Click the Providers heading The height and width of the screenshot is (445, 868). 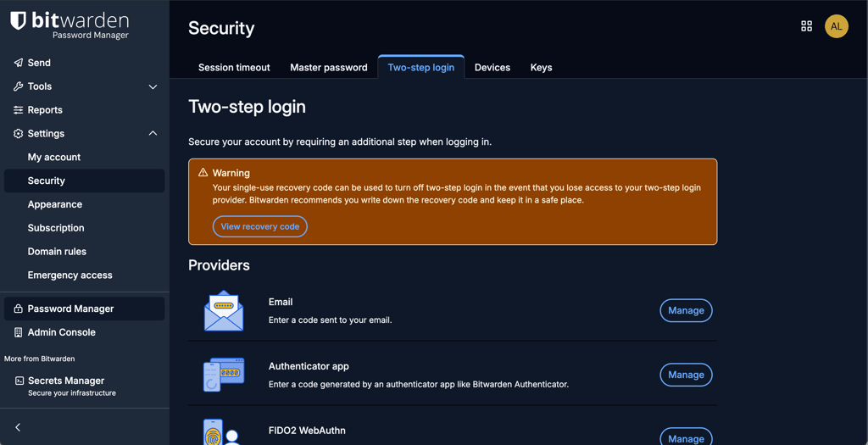click(219, 265)
